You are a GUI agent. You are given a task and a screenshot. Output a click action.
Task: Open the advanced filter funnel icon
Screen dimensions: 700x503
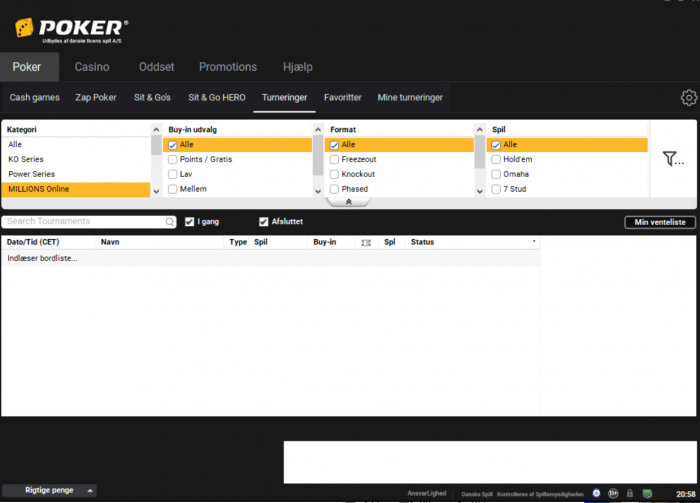point(673,158)
